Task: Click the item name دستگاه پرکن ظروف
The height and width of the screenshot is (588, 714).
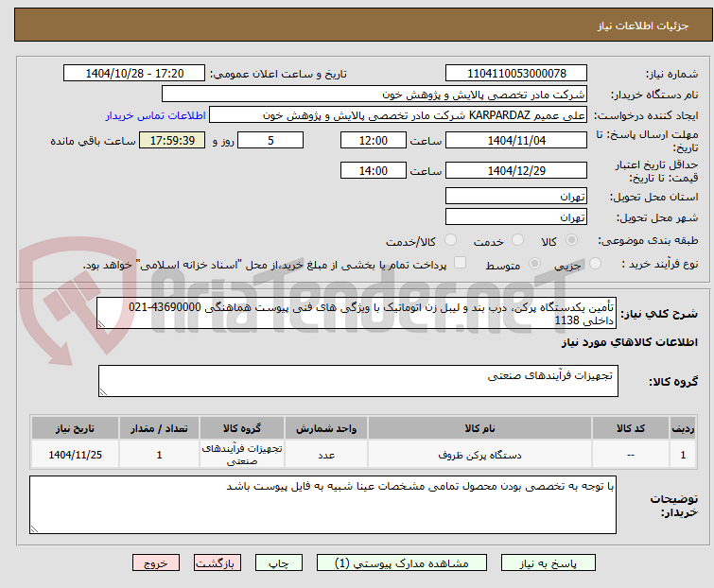Action: point(479,455)
